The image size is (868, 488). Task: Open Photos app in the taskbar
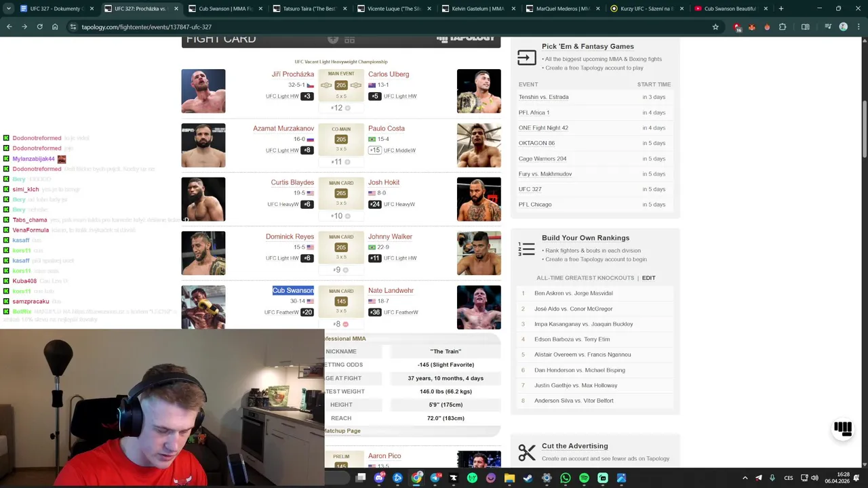coord(621,478)
